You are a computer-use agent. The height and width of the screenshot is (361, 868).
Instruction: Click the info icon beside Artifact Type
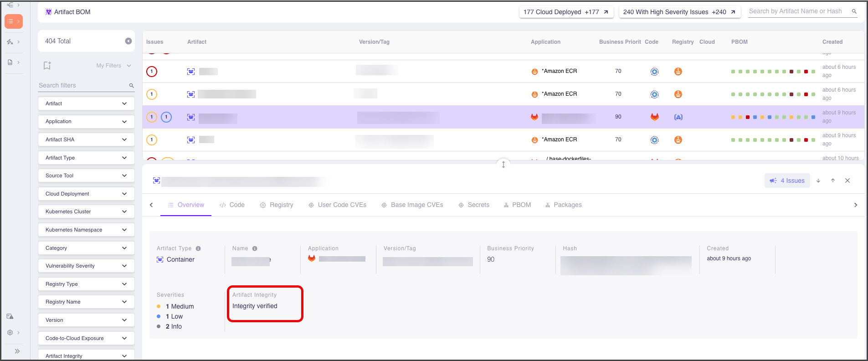tap(198, 248)
